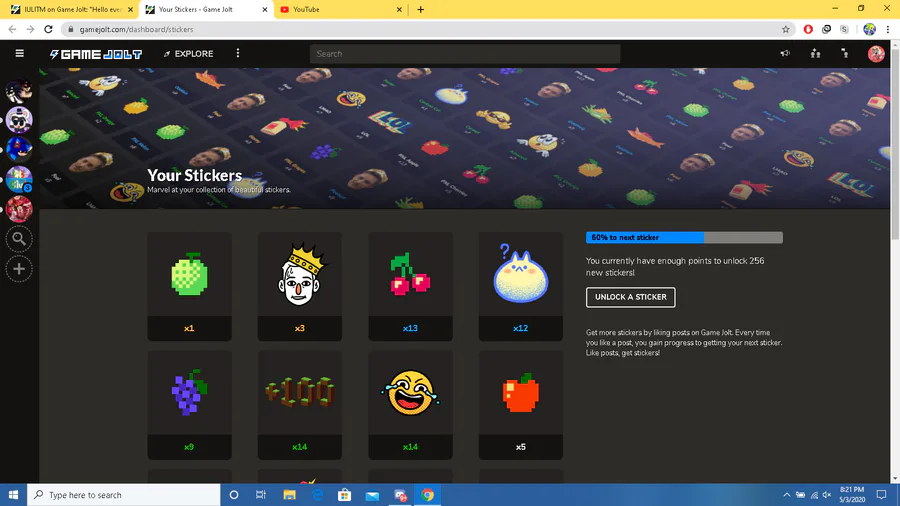This screenshot has height=506, width=900.
Task: Open Chrome from the taskbar
Action: point(428,495)
